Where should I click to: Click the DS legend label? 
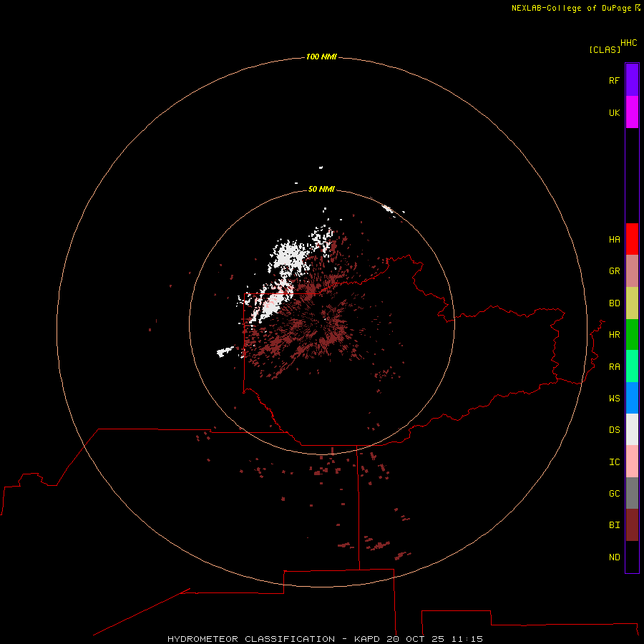(614, 430)
